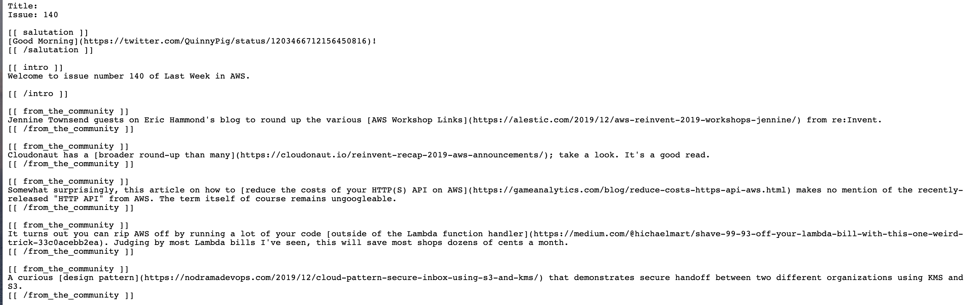Click the first [[ from_the_community ]] tag
The height and width of the screenshot is (305, 980).
68,111
